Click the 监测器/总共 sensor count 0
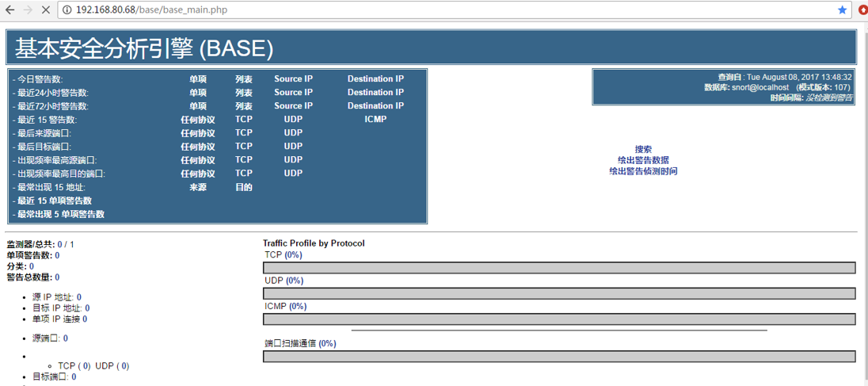The height and width of the screenshot is (386, 868). pyautogui.click(x=59, y=244)
